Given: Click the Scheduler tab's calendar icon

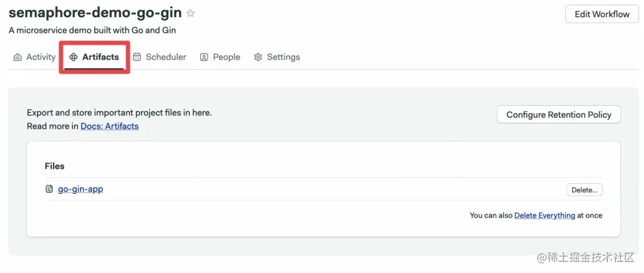Looking at the screenshot, I should pyautogui.click(x=137, y=57).
